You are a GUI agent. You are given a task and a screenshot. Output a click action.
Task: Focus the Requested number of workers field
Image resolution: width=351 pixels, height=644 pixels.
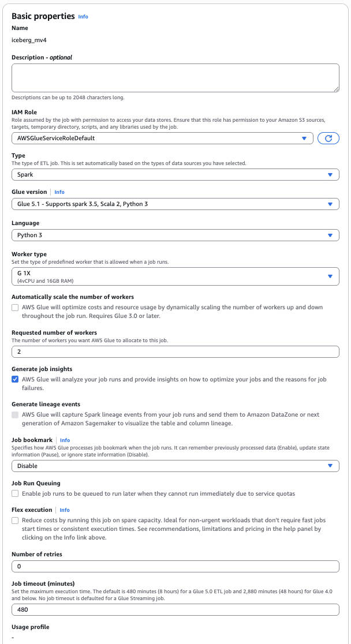[175, 352]
